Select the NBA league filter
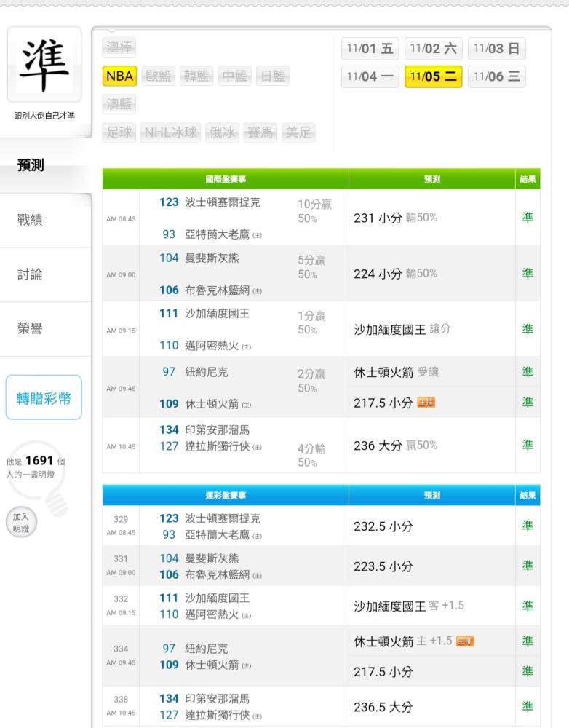Viewport: 569px width, 728px height. point(119,76)
